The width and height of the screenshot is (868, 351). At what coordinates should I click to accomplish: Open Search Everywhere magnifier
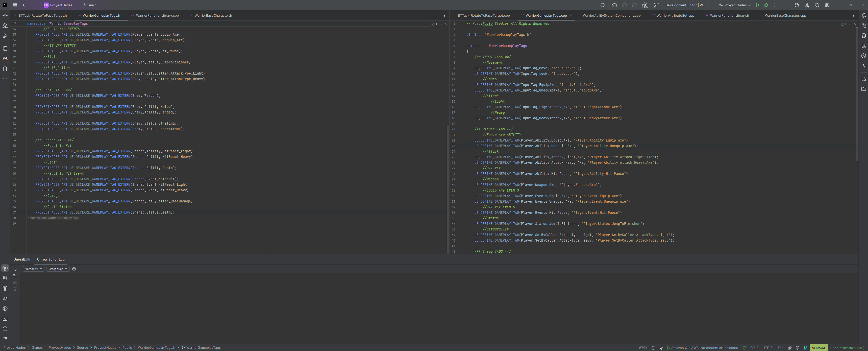pos(817,5)
